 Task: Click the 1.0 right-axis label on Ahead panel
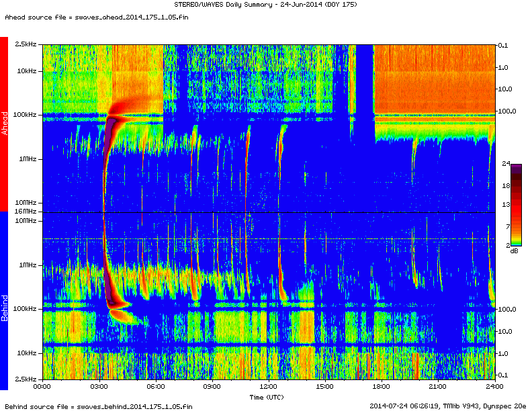click(503, 67)
